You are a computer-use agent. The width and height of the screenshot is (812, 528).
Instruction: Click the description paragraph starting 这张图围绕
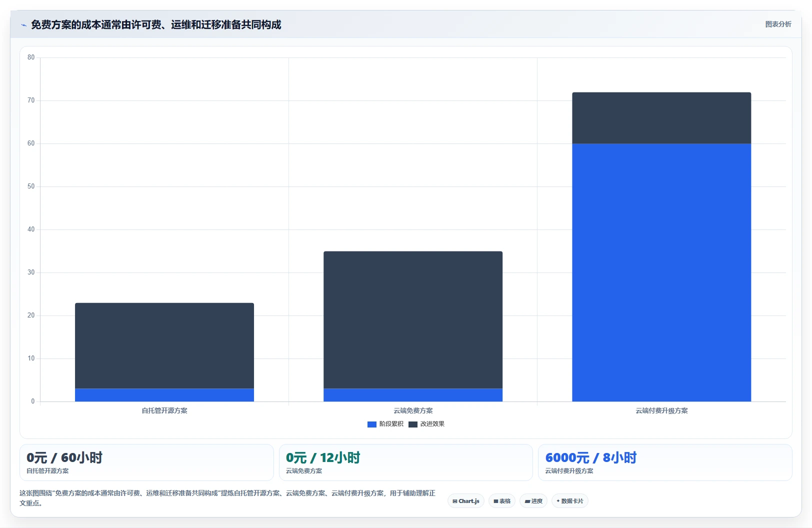point(227,498)
